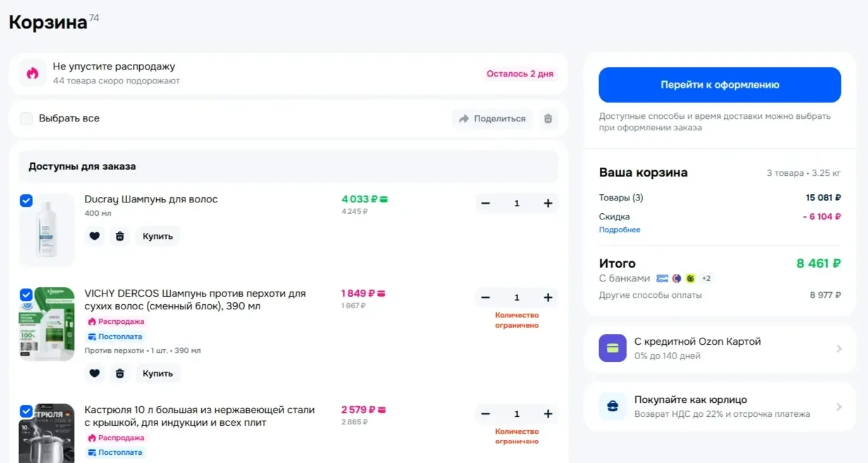Buy VICHY DERCOS with its 'Купить' button
The height and width of the screenshot is (463, 868).
158,373
